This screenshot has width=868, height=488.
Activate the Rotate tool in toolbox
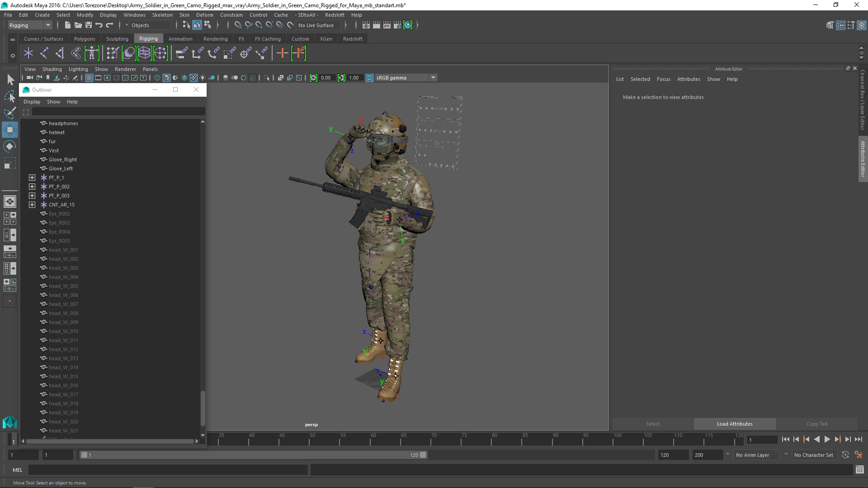click(x=9, y=146)
